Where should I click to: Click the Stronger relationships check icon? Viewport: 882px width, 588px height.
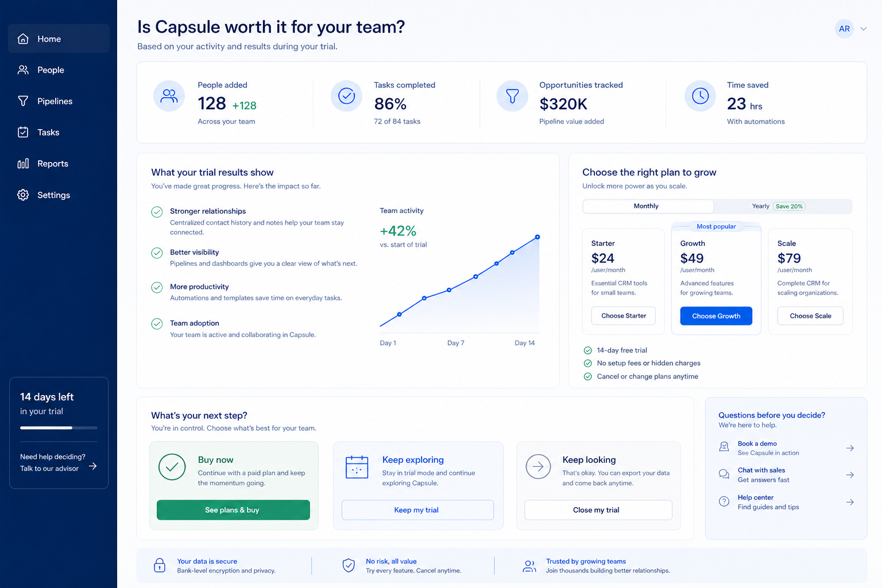click(x=157, y=212)
